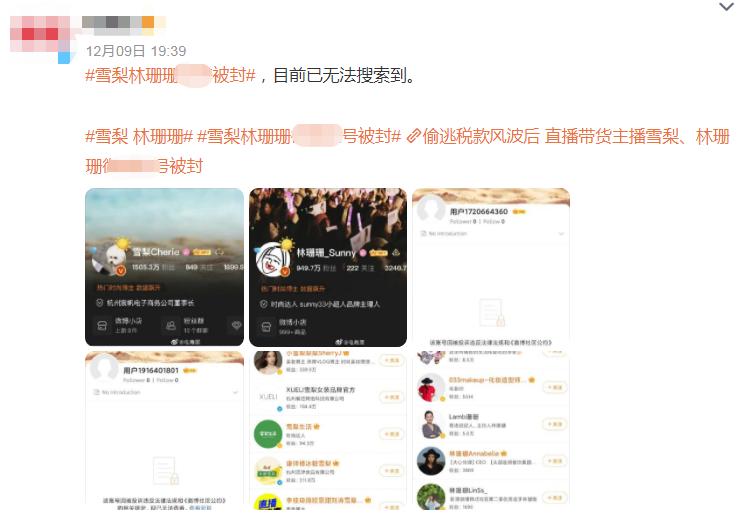Screen dimensions: 744x523
Task: View the 用户1916401801 blocked account thumbnail
Action: [x=164, y=430]
